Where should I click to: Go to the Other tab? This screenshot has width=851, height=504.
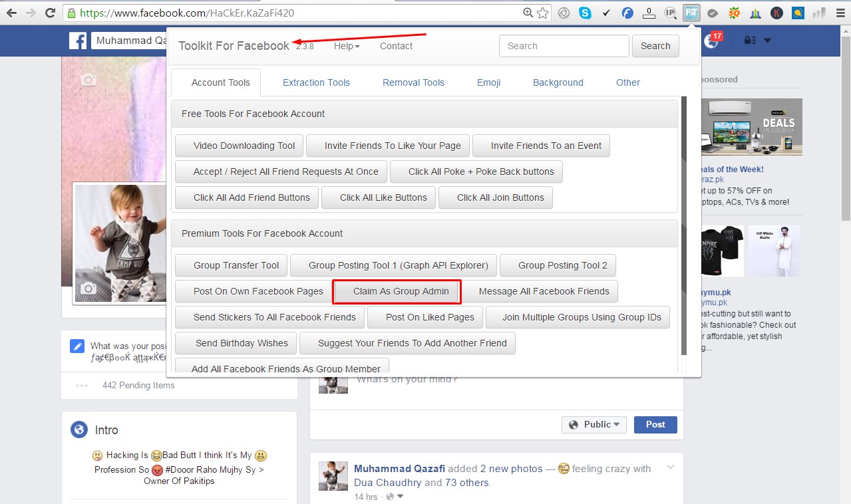[x=628, y=82]
